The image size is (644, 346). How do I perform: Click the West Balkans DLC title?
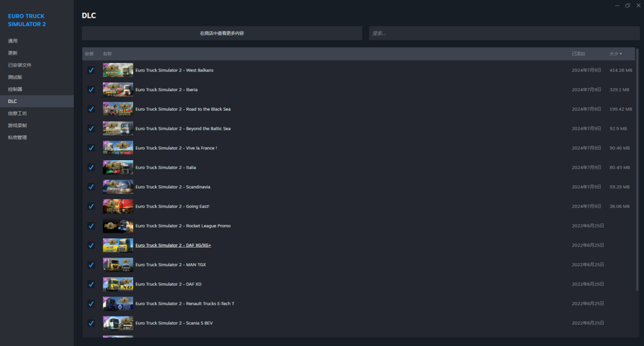[174, 70]
